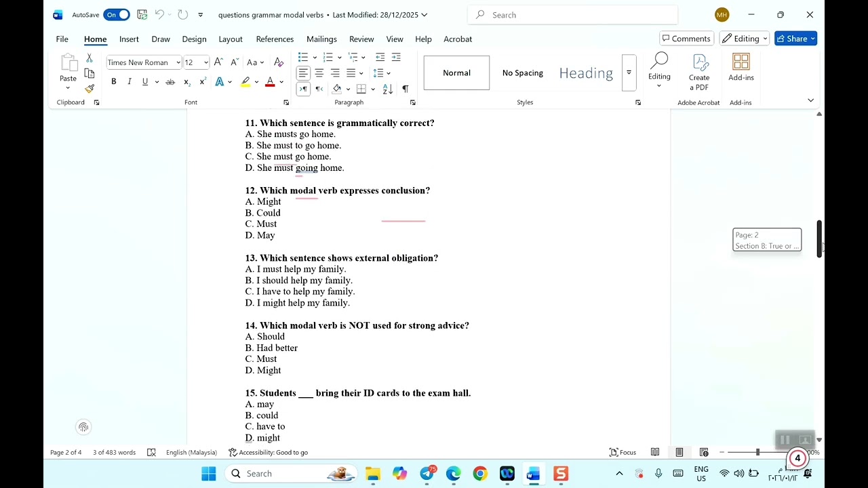Apply subscript formatting
Viewport: 868px width, 488px height.
tap(187, 82)
